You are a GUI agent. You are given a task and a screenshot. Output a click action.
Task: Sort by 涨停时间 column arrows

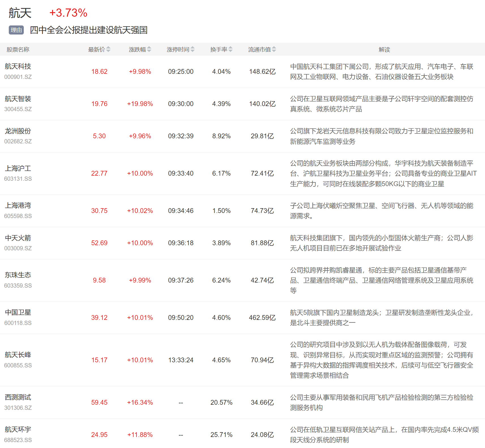(x=193, y=49)
